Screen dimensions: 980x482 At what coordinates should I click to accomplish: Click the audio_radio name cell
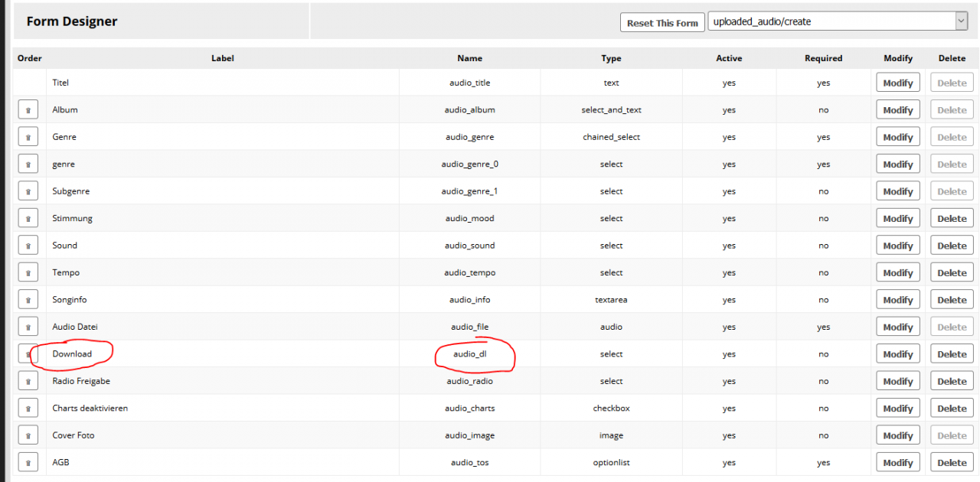click(469, 381)
